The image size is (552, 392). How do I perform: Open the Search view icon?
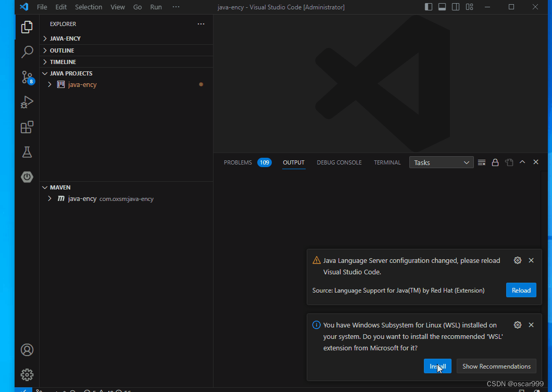click(27, 52)
